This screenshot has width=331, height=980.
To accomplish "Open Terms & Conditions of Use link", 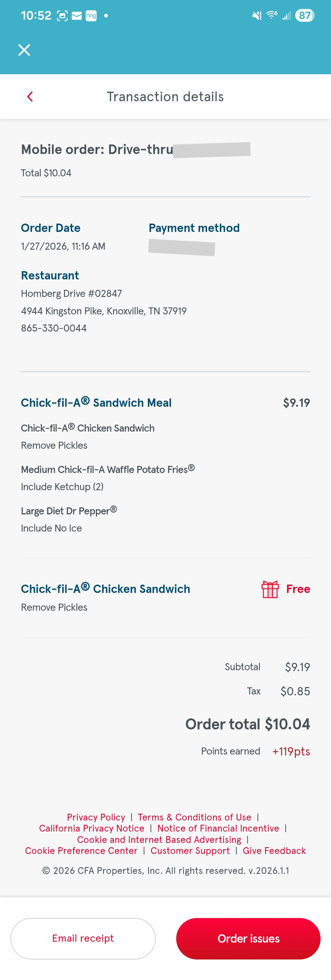I will click(x=194, y=817).
